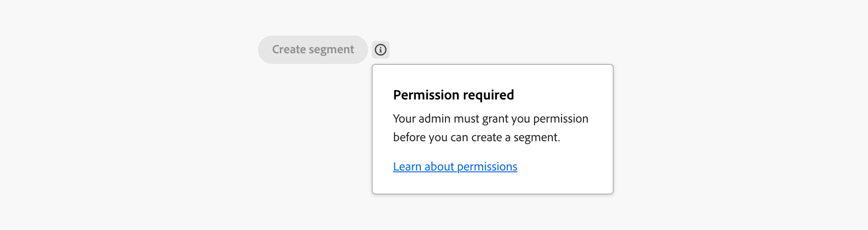The image size is (868, 230).
Task: Click the info icon beside Create segment
Action: [x=381, y=50]
